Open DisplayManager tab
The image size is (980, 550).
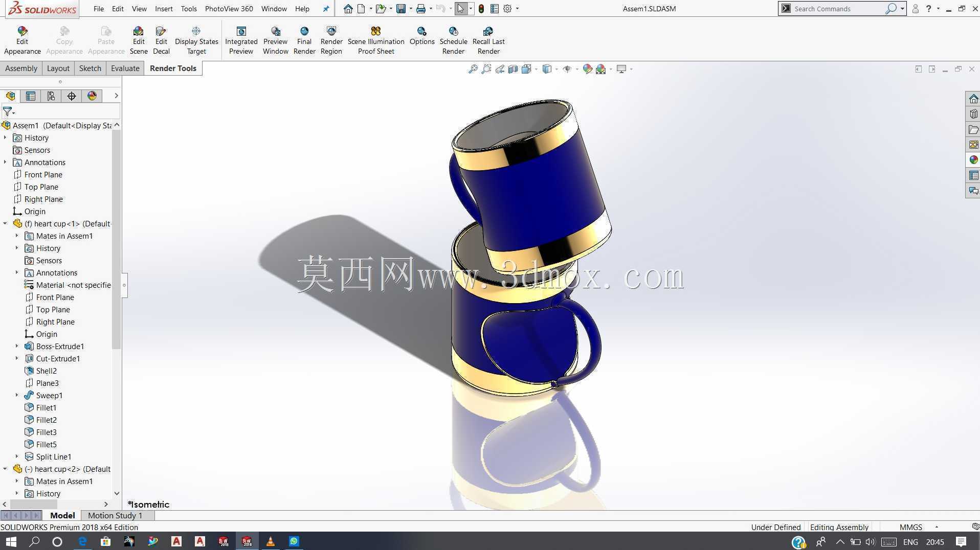[92, 96]
